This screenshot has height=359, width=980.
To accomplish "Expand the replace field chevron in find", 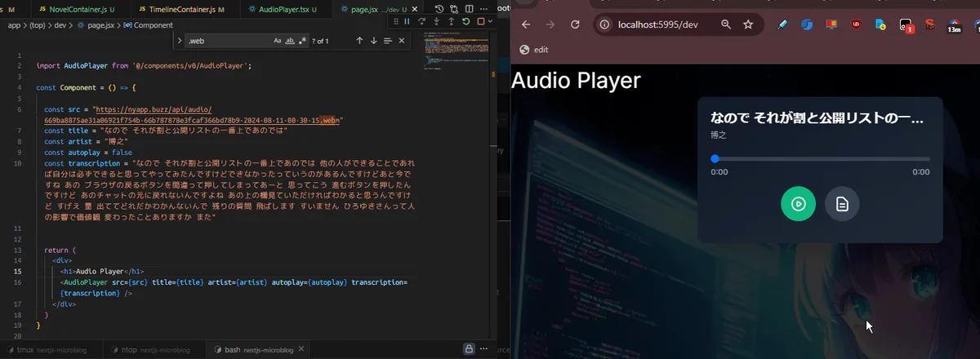I will click(x=180, y=41).
